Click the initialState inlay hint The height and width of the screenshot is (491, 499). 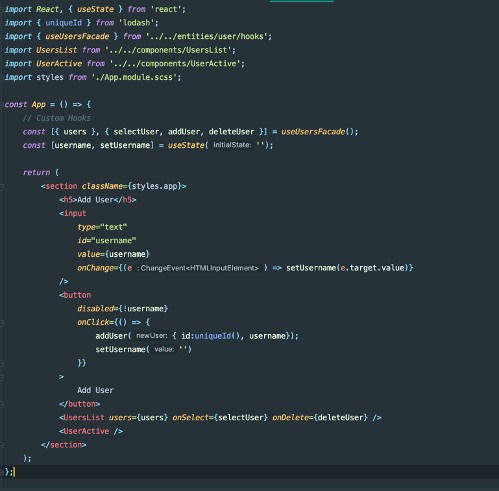(x=232, y=145)
